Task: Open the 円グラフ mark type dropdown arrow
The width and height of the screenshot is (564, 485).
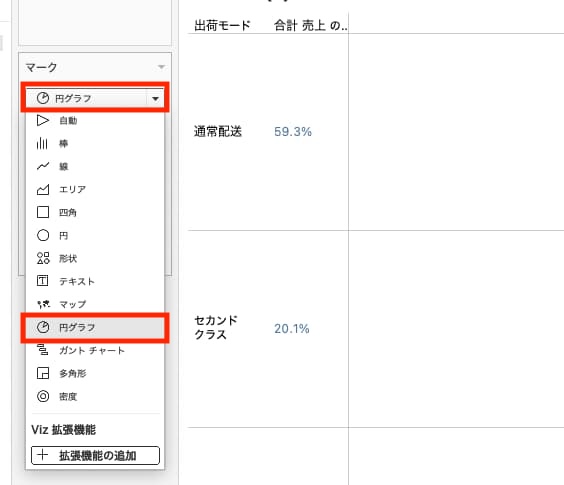Action: pyautogui.click(x=155, y=98)
